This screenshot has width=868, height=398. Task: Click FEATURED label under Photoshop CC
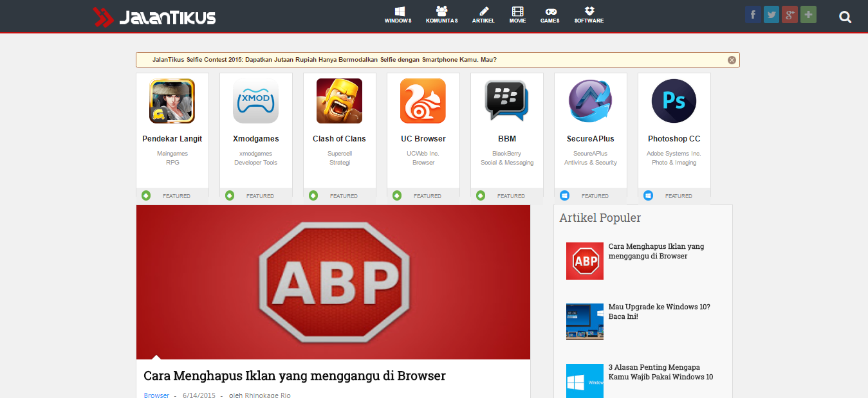coord(679,196)
